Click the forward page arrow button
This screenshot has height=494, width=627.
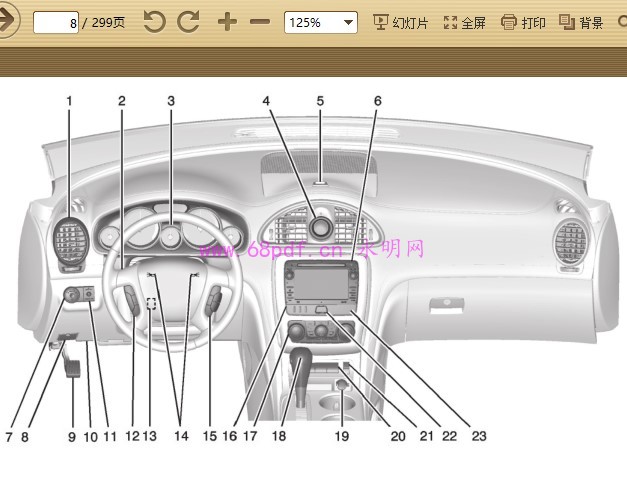pyautogui.click(x=8, y=22)
